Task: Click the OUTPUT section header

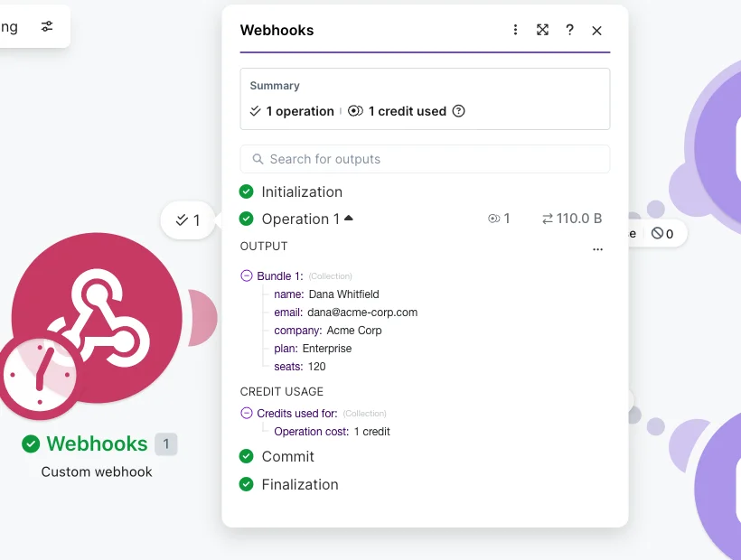Action: pyautogui.click(x=264, y=246)
